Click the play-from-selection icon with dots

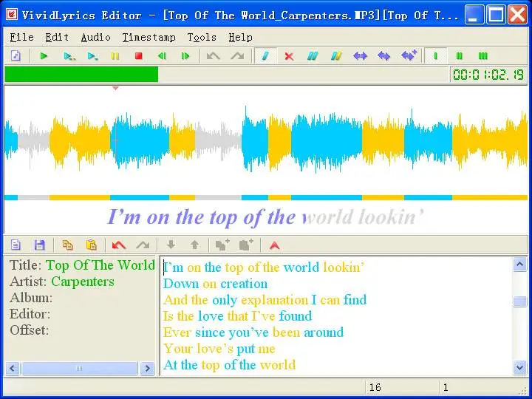point(69,55)
